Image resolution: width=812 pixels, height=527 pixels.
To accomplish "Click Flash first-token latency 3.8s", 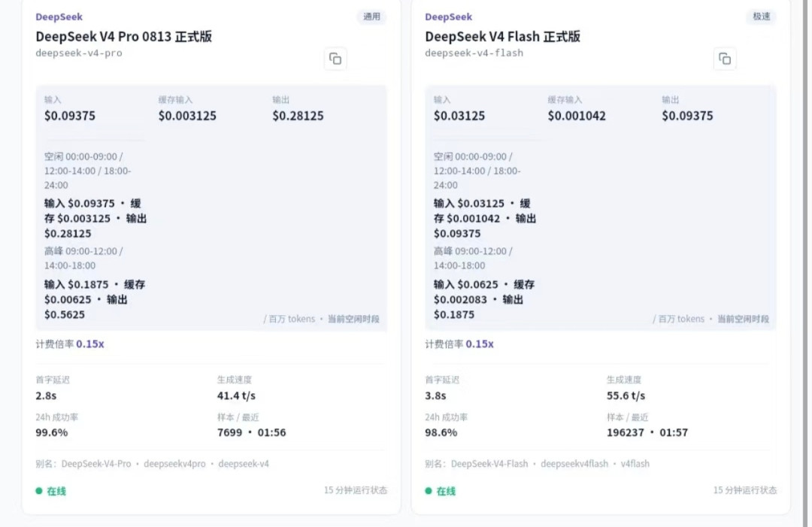I will pos(435,396).
